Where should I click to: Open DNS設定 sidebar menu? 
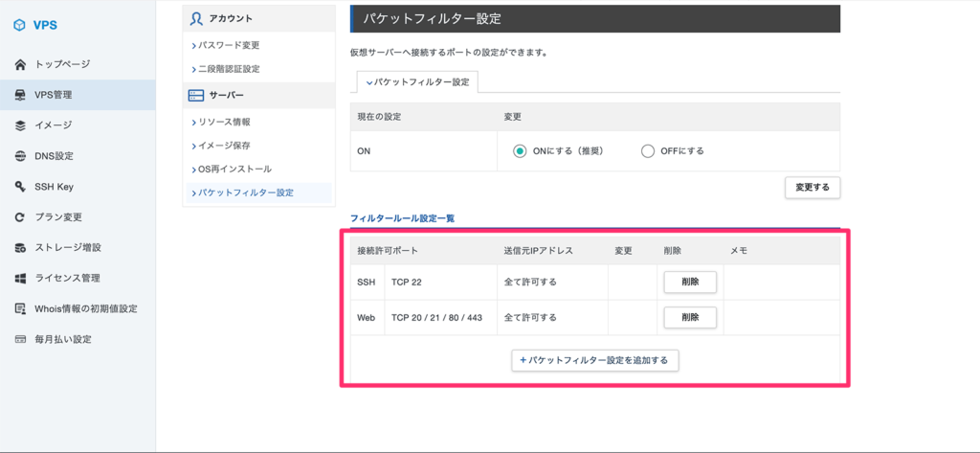(x=78, y=156)
